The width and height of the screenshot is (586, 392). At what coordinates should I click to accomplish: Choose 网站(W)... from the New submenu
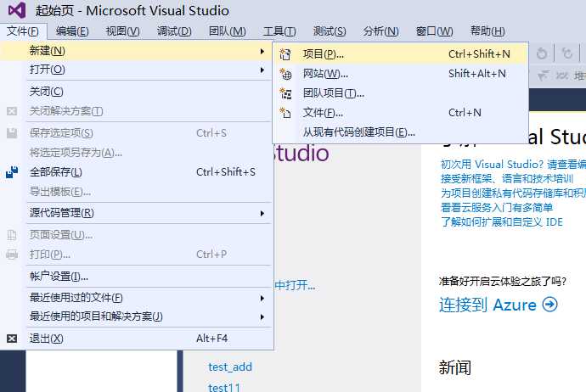(x=401, y=74)
